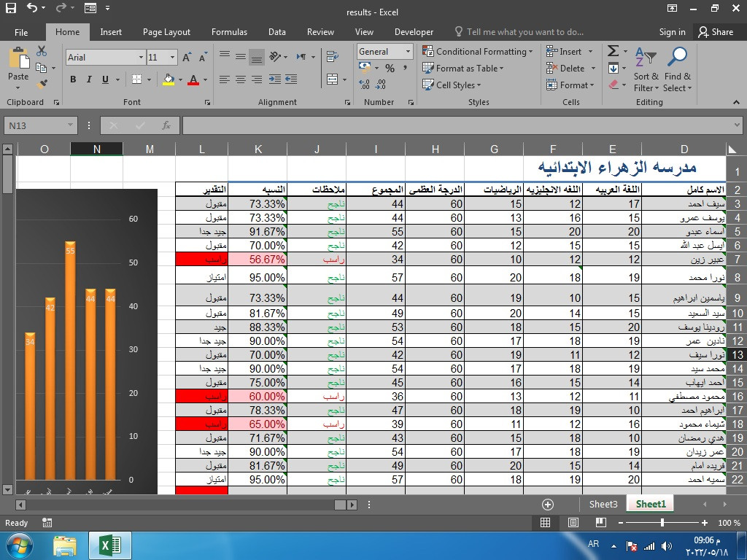The width and height of the screenshot is (747, 560).
Task: Toggle Underline formatting
Action: [105, 79]
